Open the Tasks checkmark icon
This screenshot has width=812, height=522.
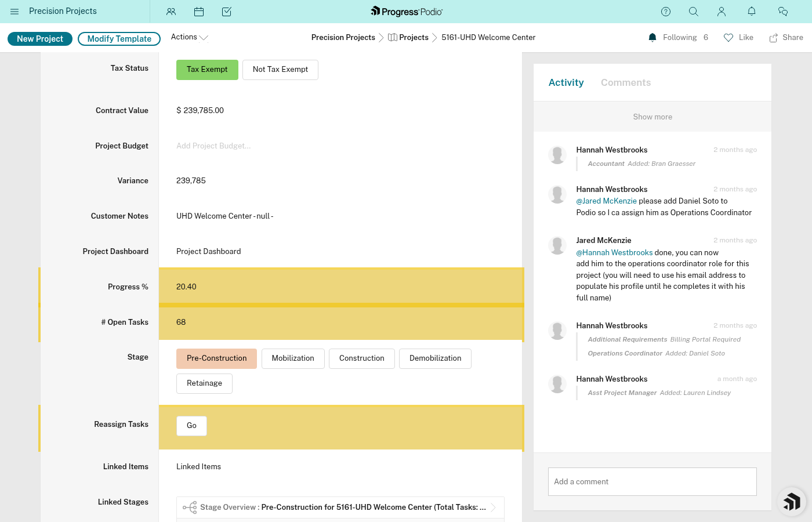coord(227,12)
